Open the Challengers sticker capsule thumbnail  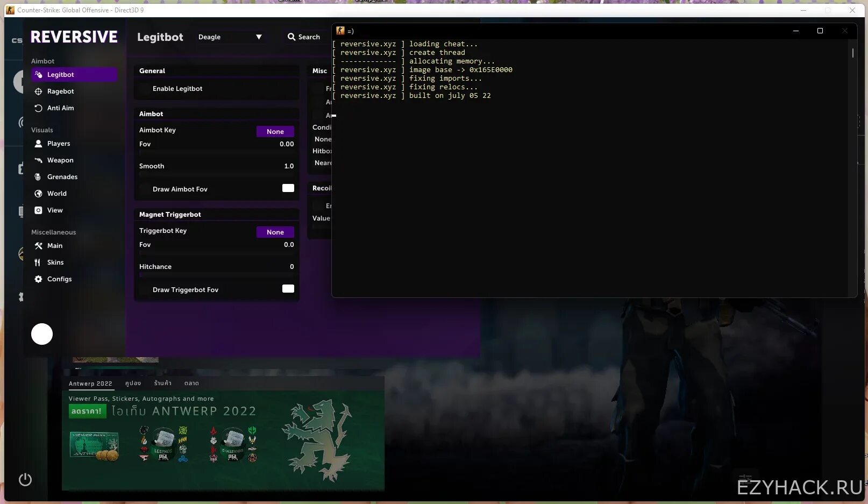pos(233,444)
